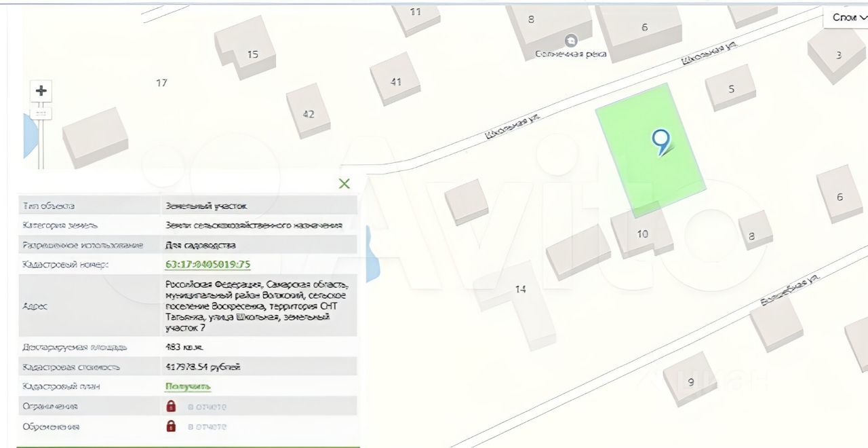Click the '483 кв.м' area value
868x448 pixels.
coord(184,347)
